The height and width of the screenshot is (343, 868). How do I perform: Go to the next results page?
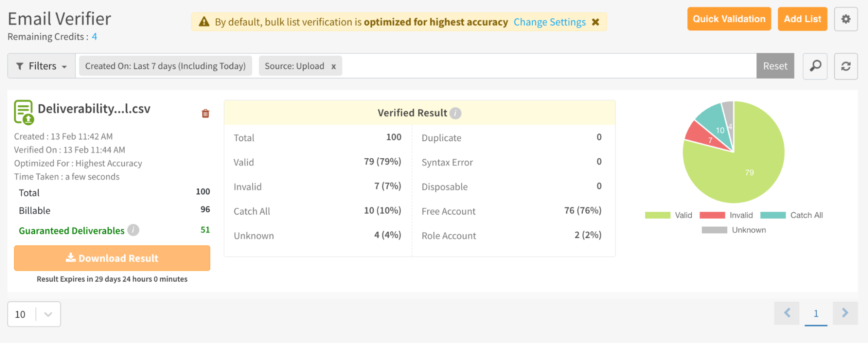click(845, 313)
